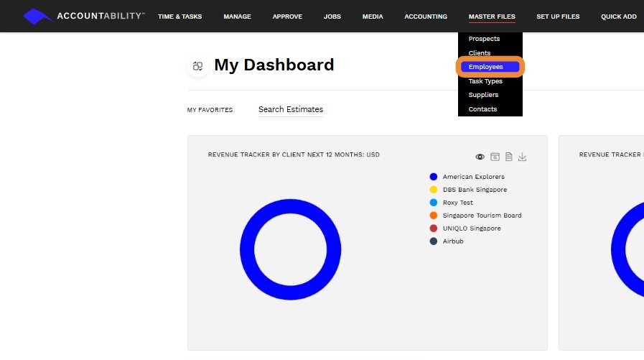The height and width of the screenshot is (360, 644).
Task: Click the DBS Bank Singapore legend label
Action: pos(475,190)
